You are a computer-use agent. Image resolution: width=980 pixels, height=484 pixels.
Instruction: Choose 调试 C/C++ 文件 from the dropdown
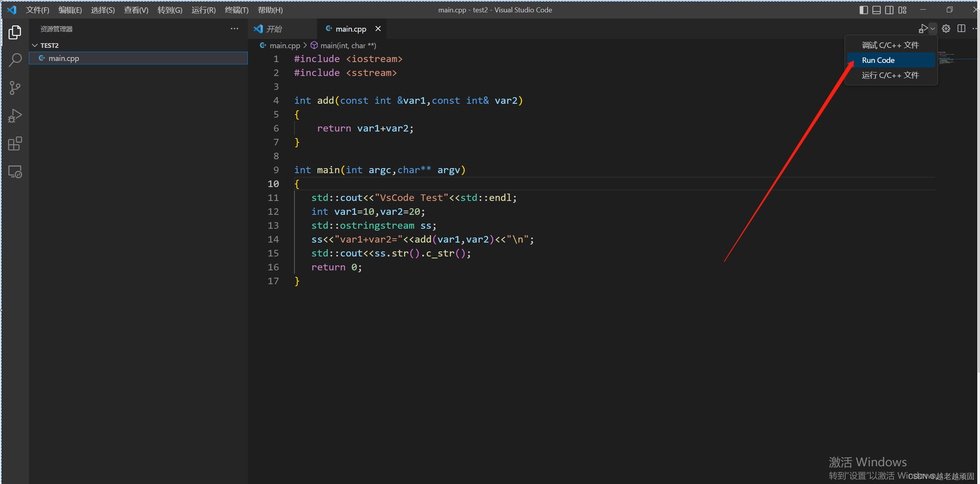click(891, 45)
